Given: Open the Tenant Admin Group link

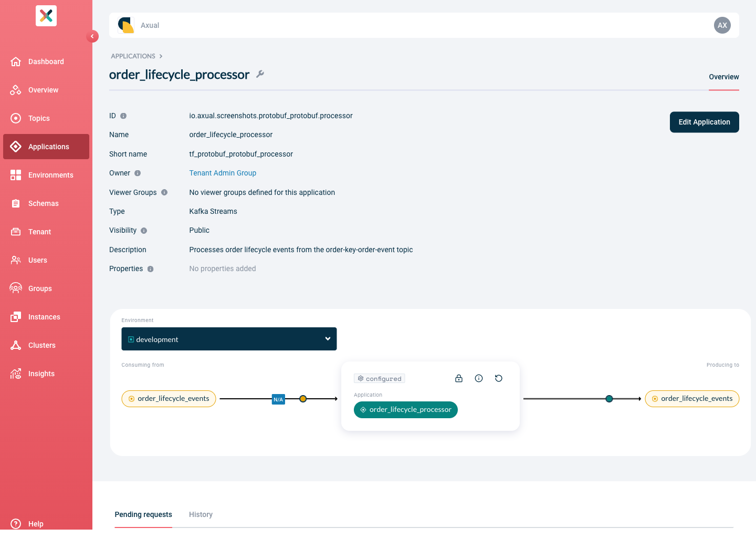Looking at the screenshot, I should click(223, 173).
